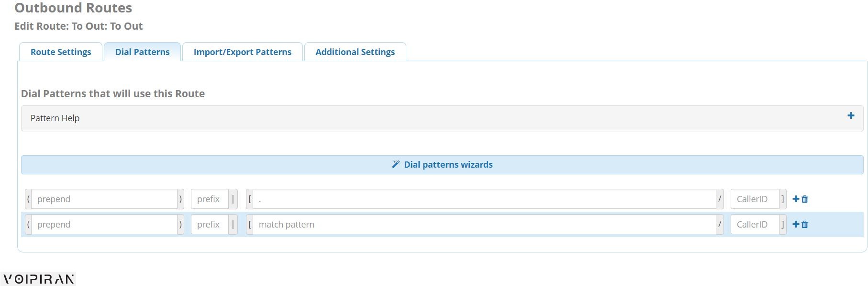Add a pattern row after the second pattern
Screen dimensions: 868x286
pos(796,224)
